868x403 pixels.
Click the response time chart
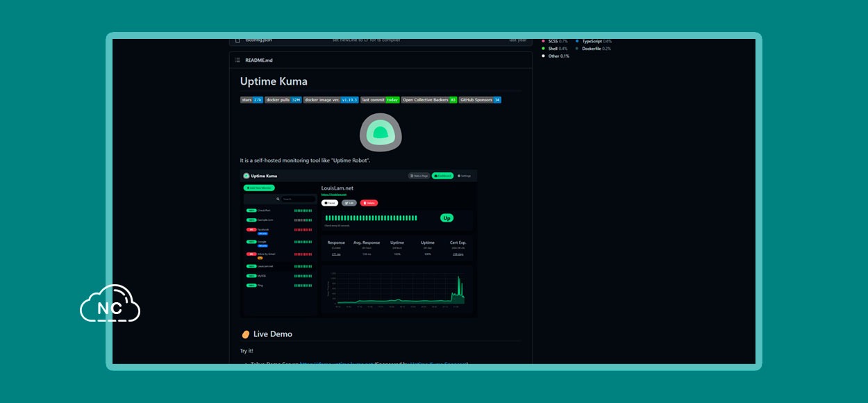coord(397,290)
